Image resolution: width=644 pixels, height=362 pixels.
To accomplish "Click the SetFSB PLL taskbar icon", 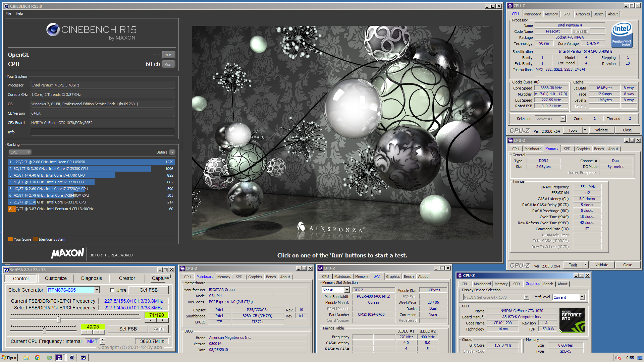I will point(83,358).
